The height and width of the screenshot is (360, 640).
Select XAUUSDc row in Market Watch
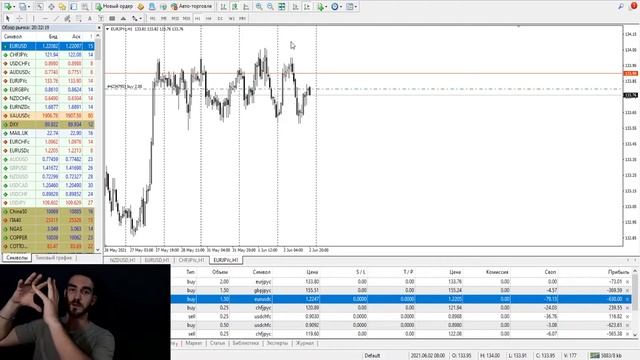tap(48, 116)
